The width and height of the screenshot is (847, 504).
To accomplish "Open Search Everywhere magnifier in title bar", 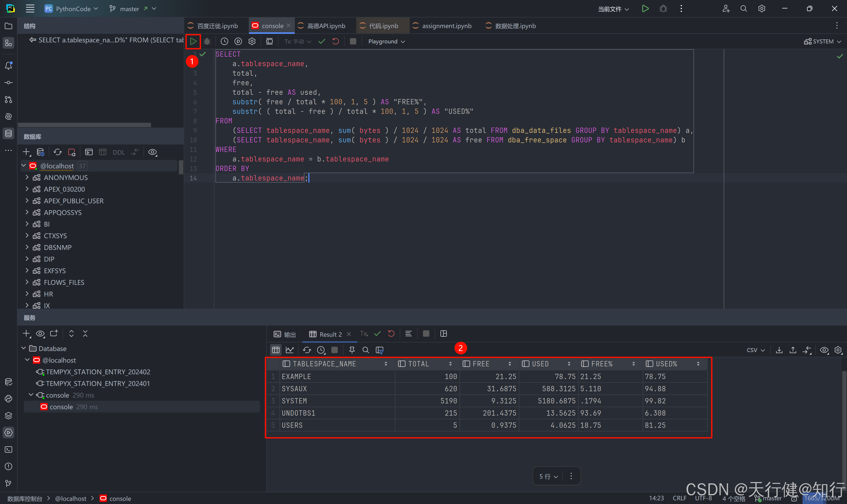I will coord(744,8).
